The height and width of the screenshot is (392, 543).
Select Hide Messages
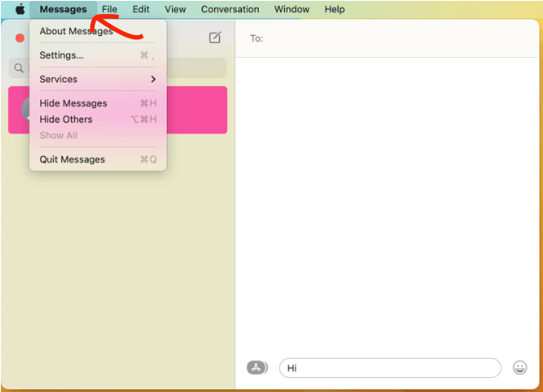click(x=98, y=103)
